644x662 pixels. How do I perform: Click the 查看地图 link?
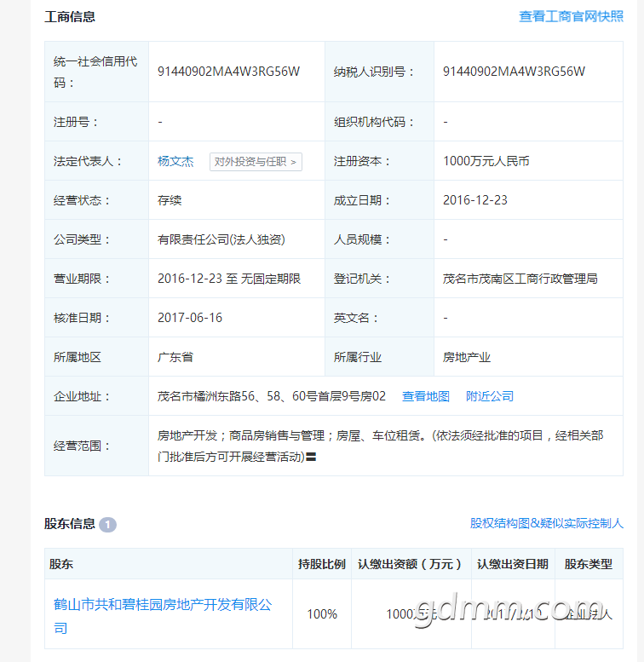tap(426, 396)
